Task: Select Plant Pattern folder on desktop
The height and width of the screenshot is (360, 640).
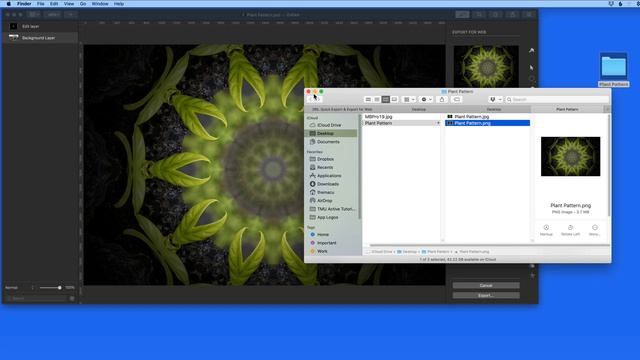Action: coord(613,70)
